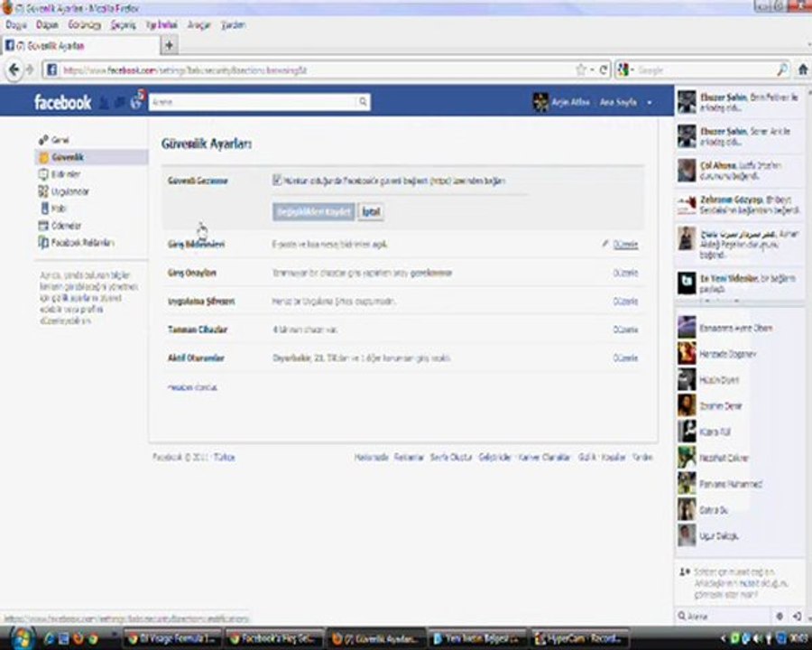
Task: Click the volume icon in the system tray
Action: [x=757, y=638]
